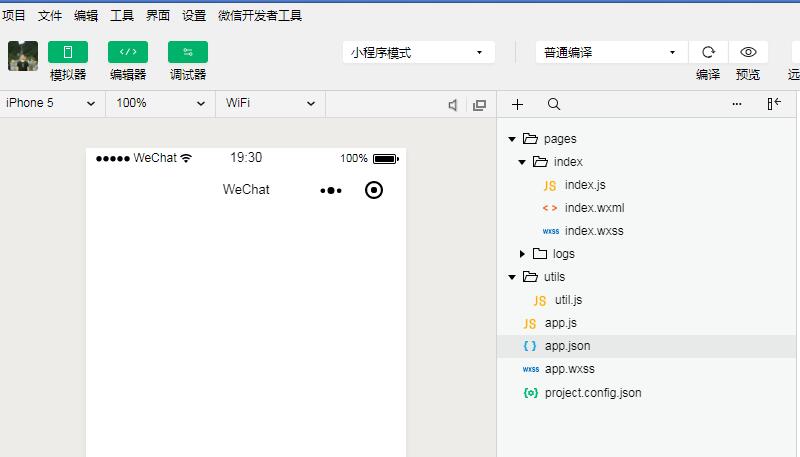Click the utils folder icon
Screen dimensions: 800x457
pyautogui.click(x=530, y=276)
